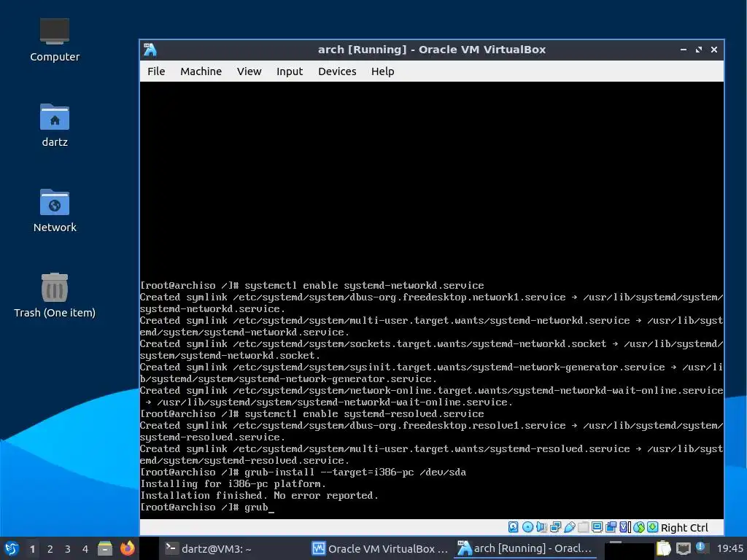Select the Computer desktop icon
The image size is (747, 560).
point(54,40)
